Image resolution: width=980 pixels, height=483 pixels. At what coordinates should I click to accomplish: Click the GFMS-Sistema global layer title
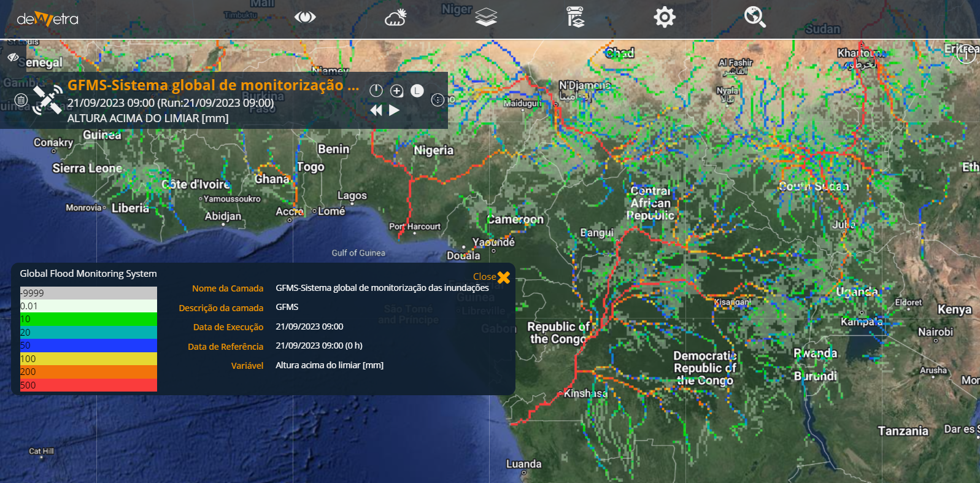[x=213, y=85]
